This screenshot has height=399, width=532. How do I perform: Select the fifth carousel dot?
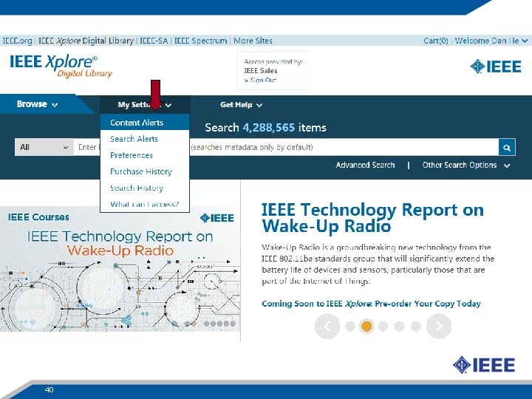click(x=416, y=327)
